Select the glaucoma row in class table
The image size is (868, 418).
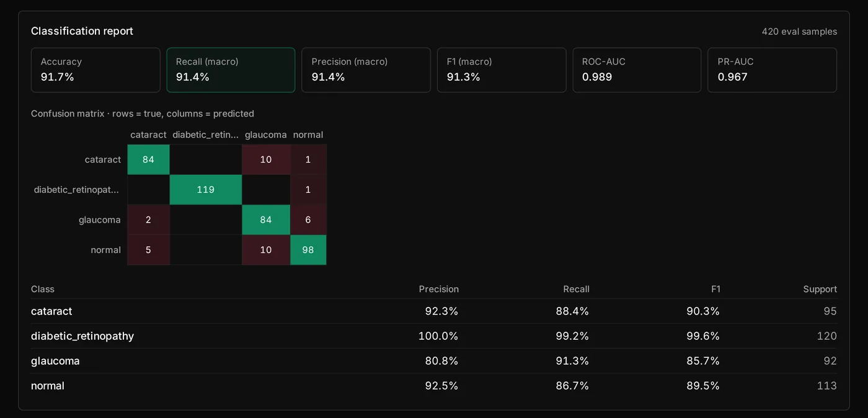tap(434, 361)
